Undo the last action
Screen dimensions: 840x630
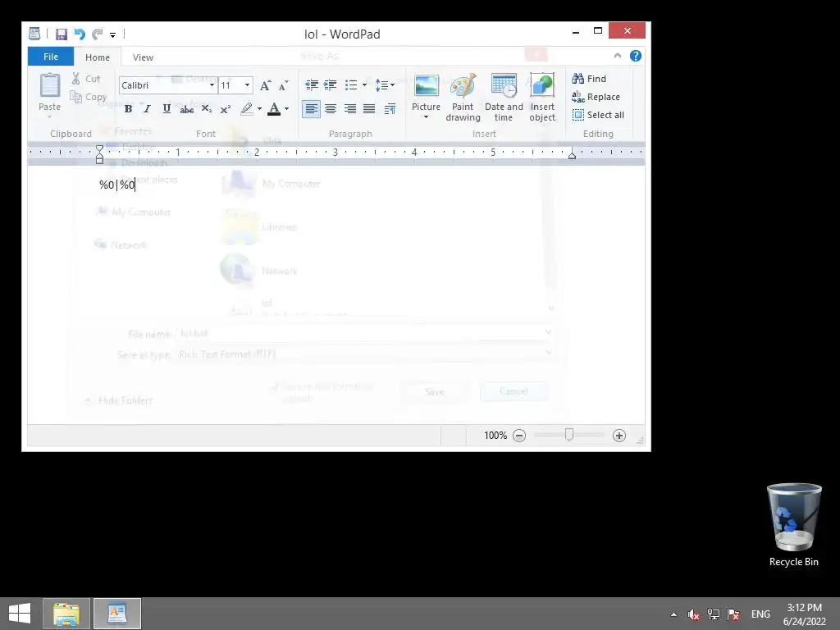pos(80,34)
